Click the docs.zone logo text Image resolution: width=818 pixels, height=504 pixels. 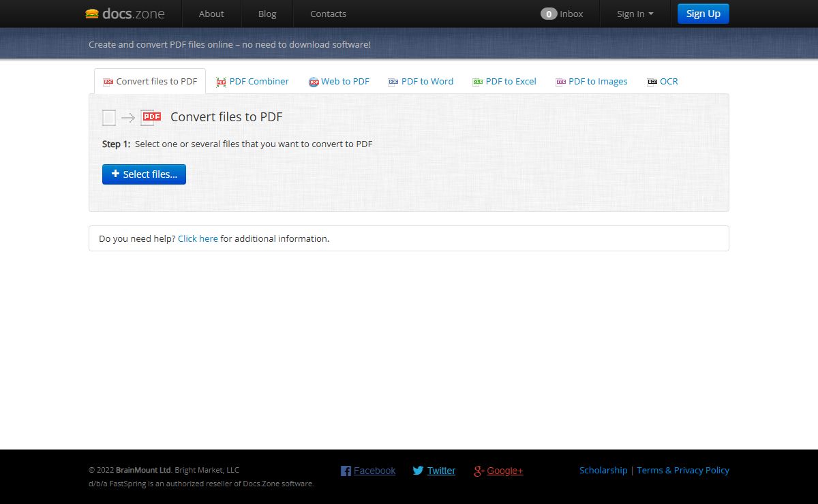coord(134,14)
